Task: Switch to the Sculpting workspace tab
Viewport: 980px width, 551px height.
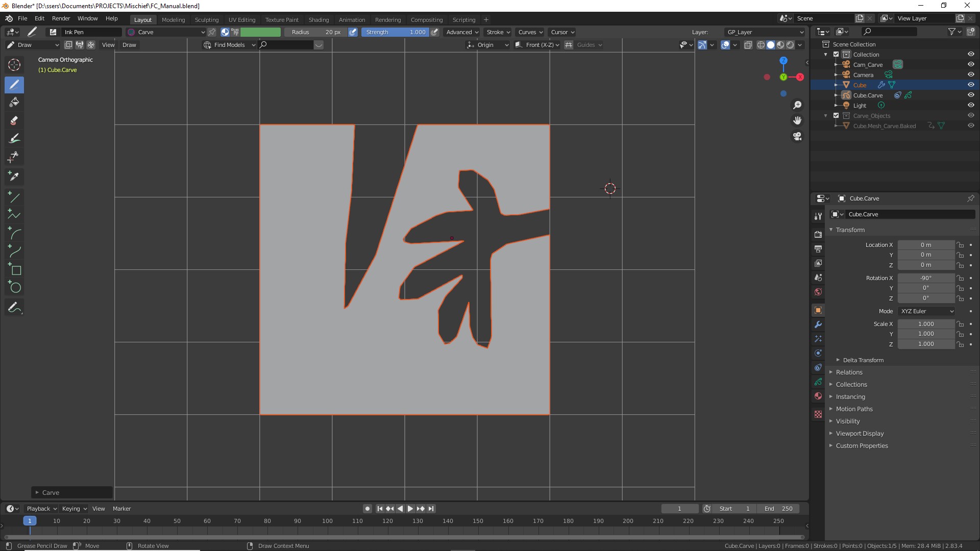Action: pos(207,19)
